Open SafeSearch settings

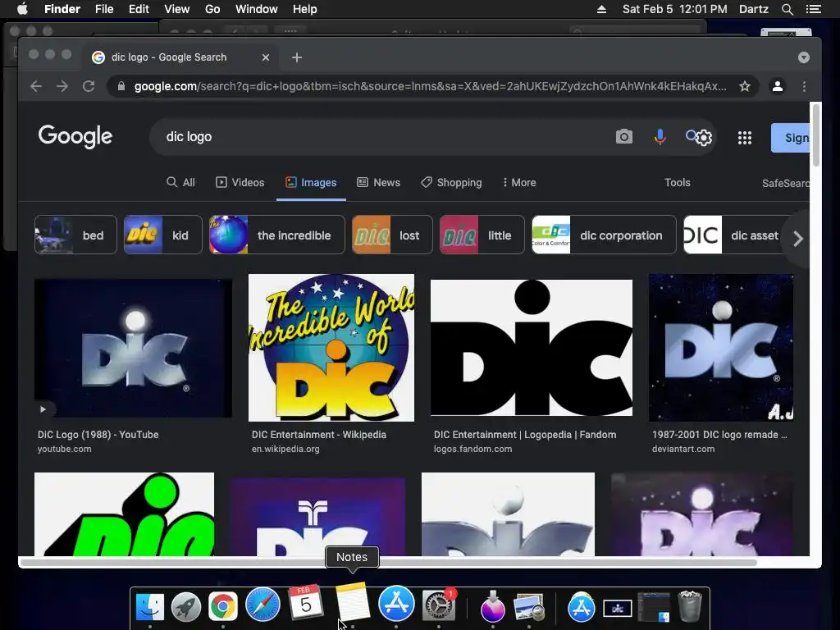coord(785,183)
